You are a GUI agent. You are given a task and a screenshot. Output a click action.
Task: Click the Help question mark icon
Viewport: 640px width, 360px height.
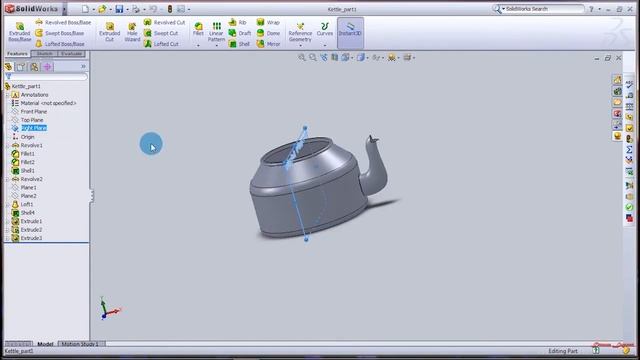coord(591,9)
